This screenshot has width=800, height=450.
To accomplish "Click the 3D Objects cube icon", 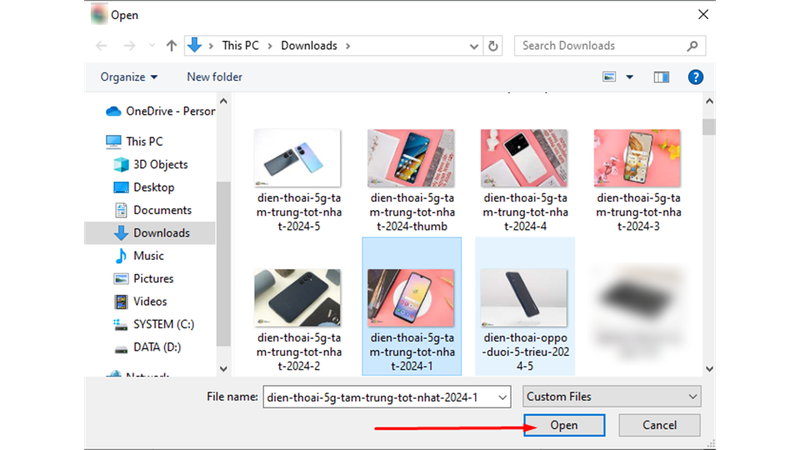I will [121, 164].
